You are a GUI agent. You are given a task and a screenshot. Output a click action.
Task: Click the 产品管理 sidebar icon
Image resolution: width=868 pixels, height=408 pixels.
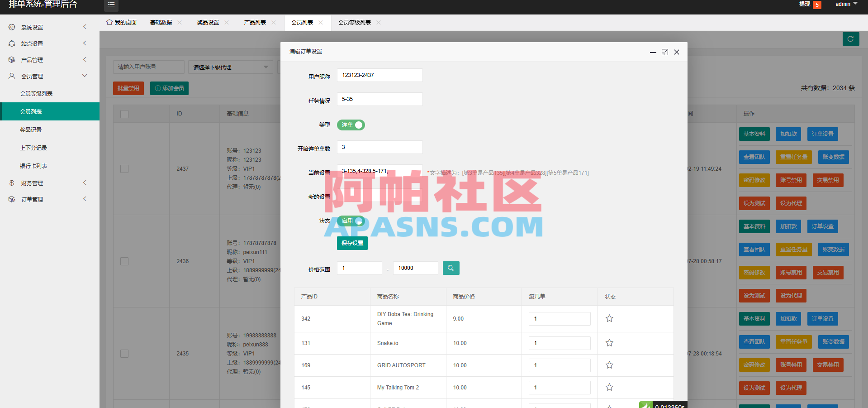[12, 59]
